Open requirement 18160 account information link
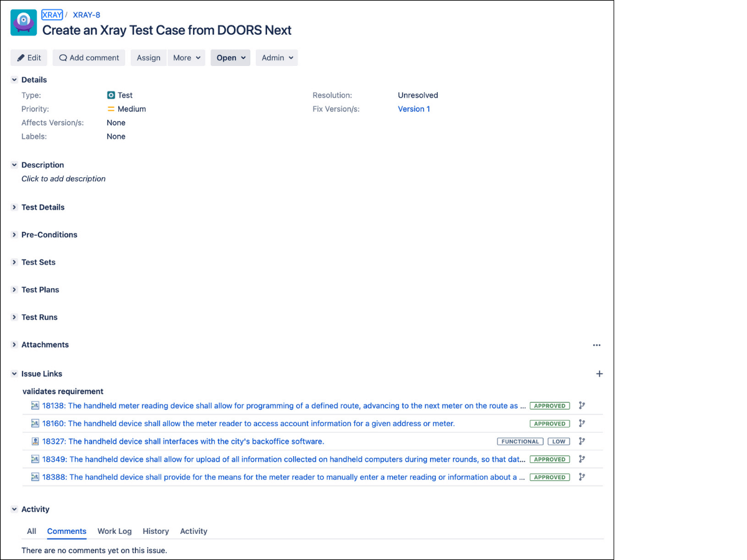This screenshot has height=560, width=747. click(248, 424)
